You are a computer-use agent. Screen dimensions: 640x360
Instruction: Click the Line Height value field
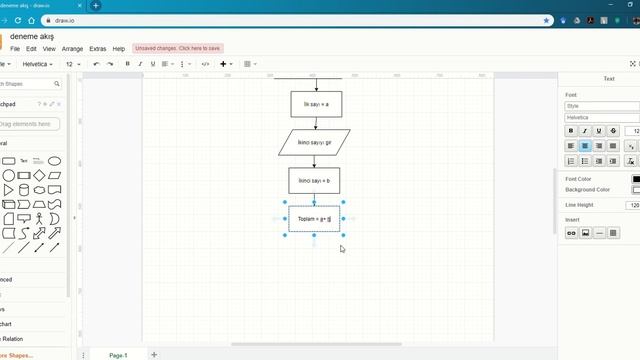tap(633, 205)
